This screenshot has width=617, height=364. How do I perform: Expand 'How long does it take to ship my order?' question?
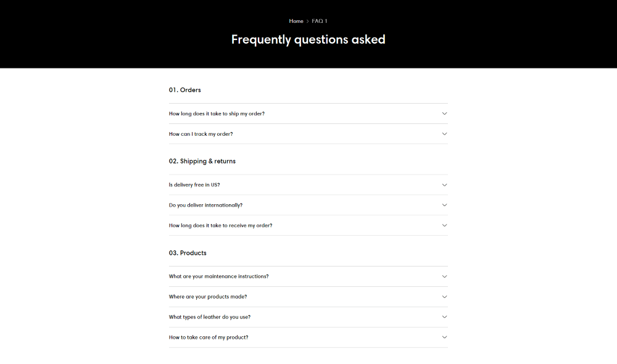tap(217, 114)
